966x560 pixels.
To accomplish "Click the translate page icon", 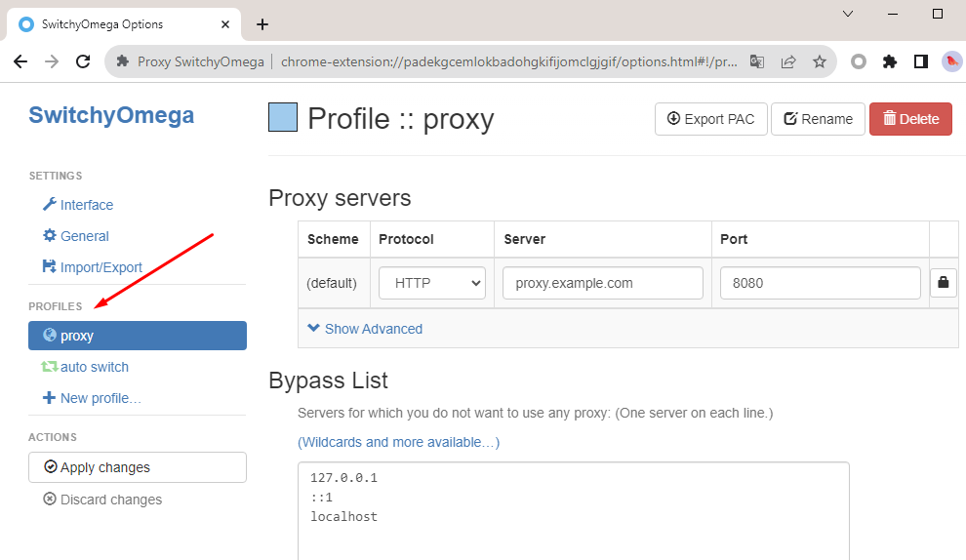I will [757, 61].
